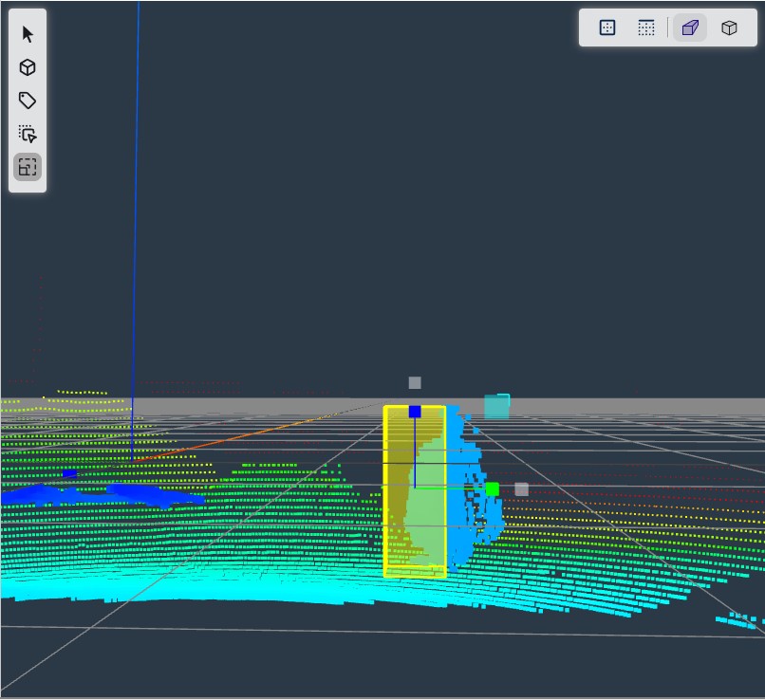Choose the cuboid drawing tool
This screenshot has height=700, width=765.
tap(28, 67)
